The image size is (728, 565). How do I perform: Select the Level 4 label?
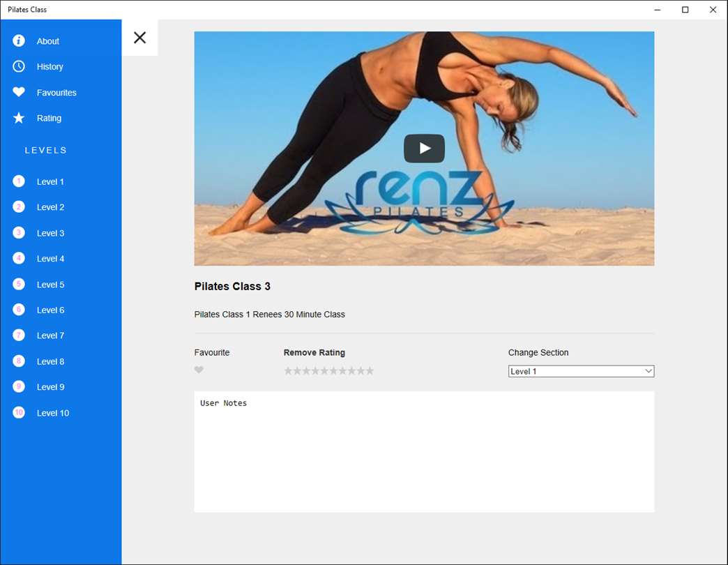pyautogui.click(x=51, y=259)
